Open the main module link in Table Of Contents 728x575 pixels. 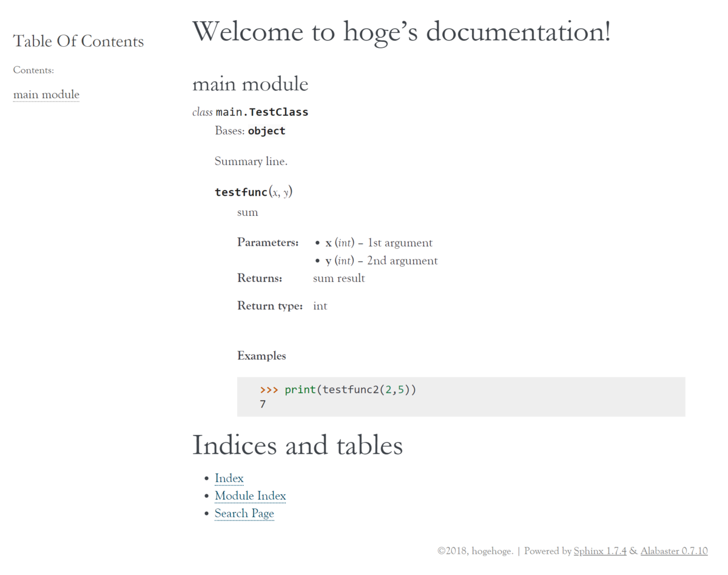coord(46,95)
